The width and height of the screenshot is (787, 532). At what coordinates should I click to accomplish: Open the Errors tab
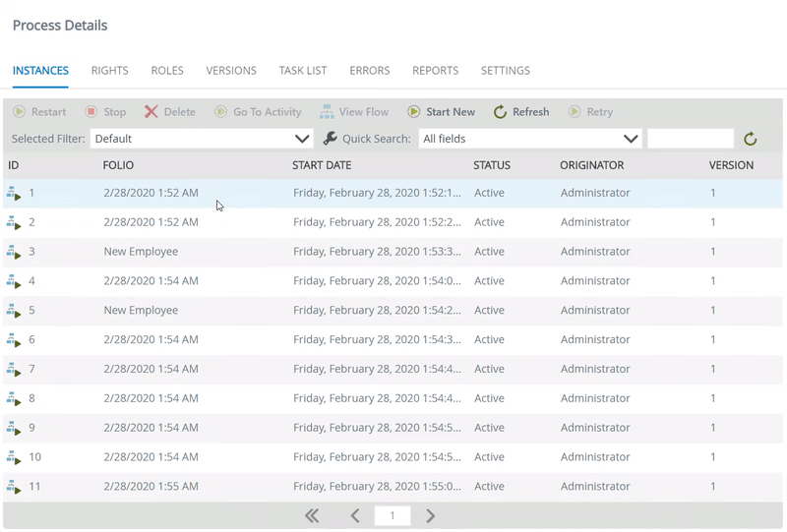pos(369,71)
